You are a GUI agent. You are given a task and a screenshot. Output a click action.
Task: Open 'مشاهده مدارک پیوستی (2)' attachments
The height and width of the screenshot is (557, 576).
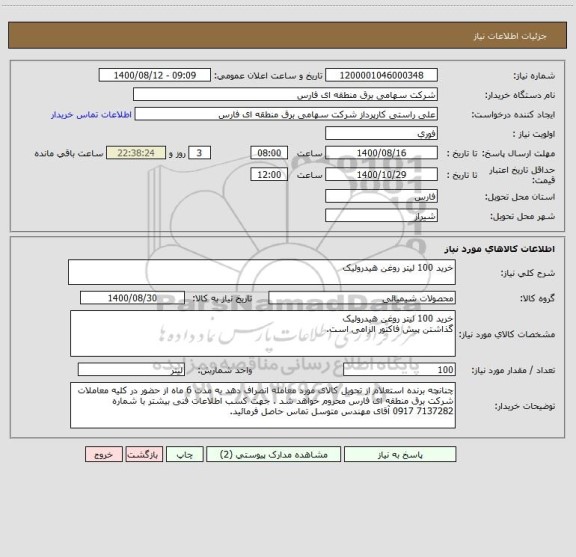click(273, 454)
